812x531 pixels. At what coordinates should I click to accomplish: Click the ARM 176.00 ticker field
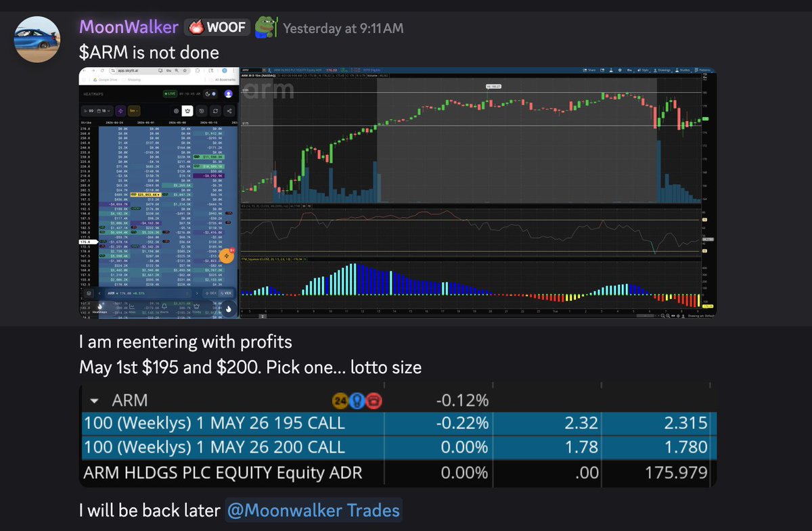[148, 294]
